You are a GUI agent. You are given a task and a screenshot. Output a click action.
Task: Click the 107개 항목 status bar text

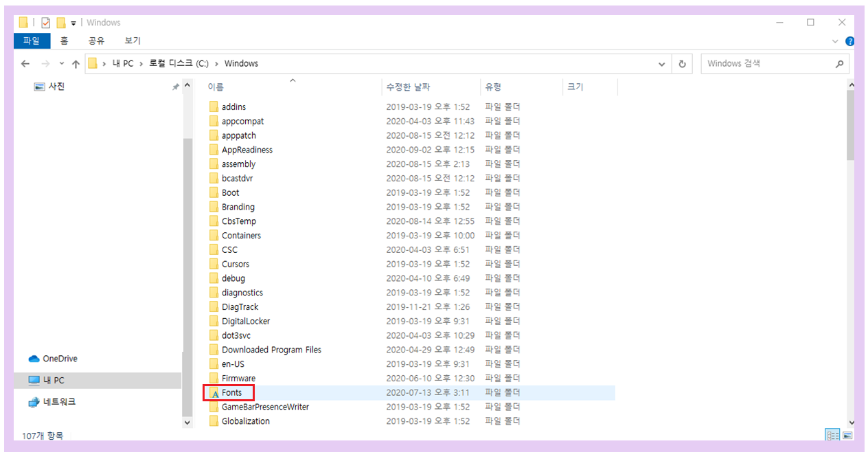click(x=43, y=436)
